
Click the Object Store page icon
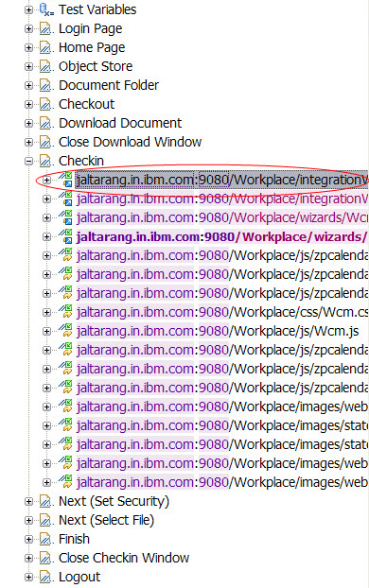pyautogui.click(x=46, y=66)
